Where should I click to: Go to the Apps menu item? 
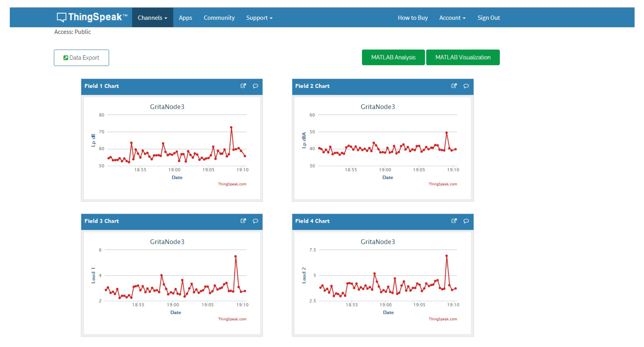coord(185,18)
